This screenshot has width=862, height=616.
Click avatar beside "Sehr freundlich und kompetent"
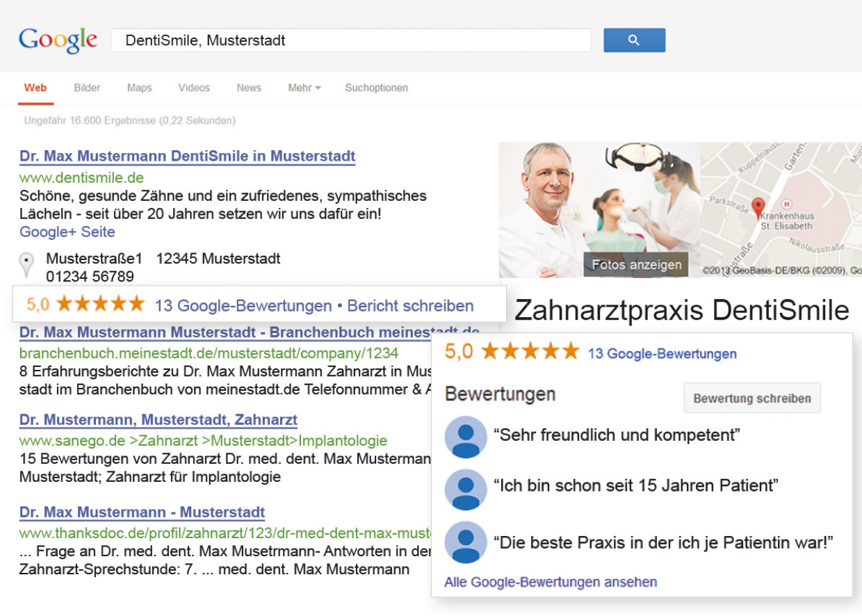point(466,437)
